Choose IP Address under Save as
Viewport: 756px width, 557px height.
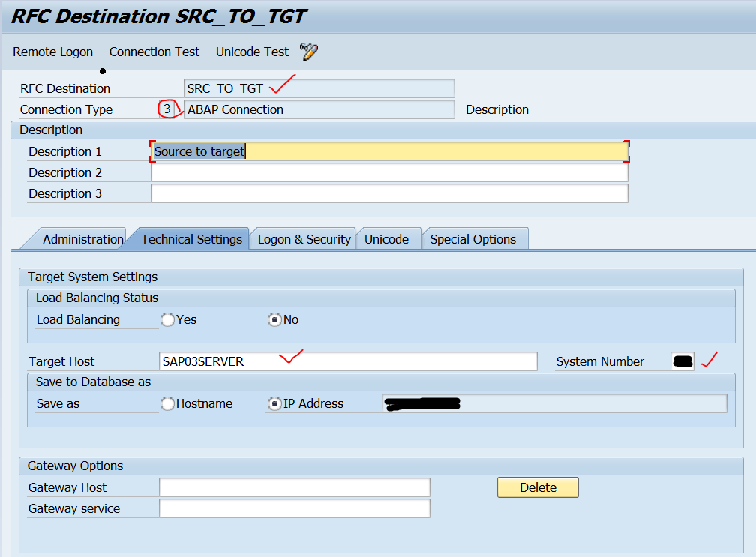point(274,403)
